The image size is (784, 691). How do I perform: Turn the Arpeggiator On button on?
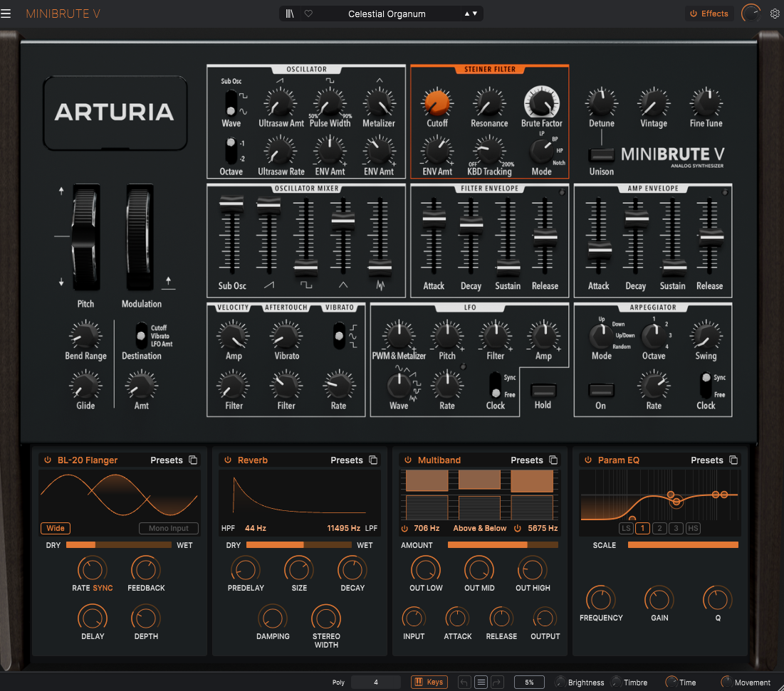coord(601,390)
